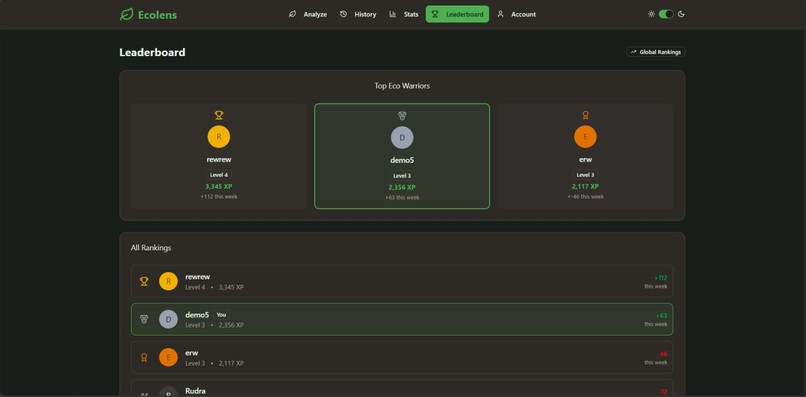Click the +112 weekly change in rewrew row
Viewport: 806px width, 397px height.
click(661, 278)
